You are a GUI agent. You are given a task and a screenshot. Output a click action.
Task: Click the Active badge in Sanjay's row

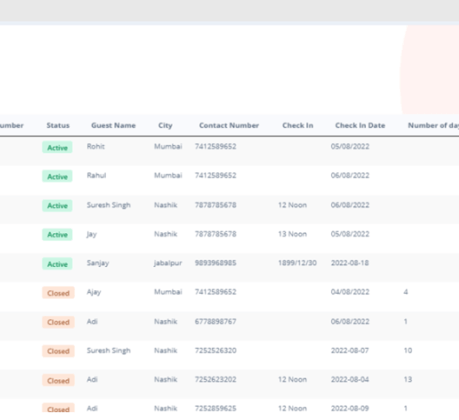pos(57,264)
